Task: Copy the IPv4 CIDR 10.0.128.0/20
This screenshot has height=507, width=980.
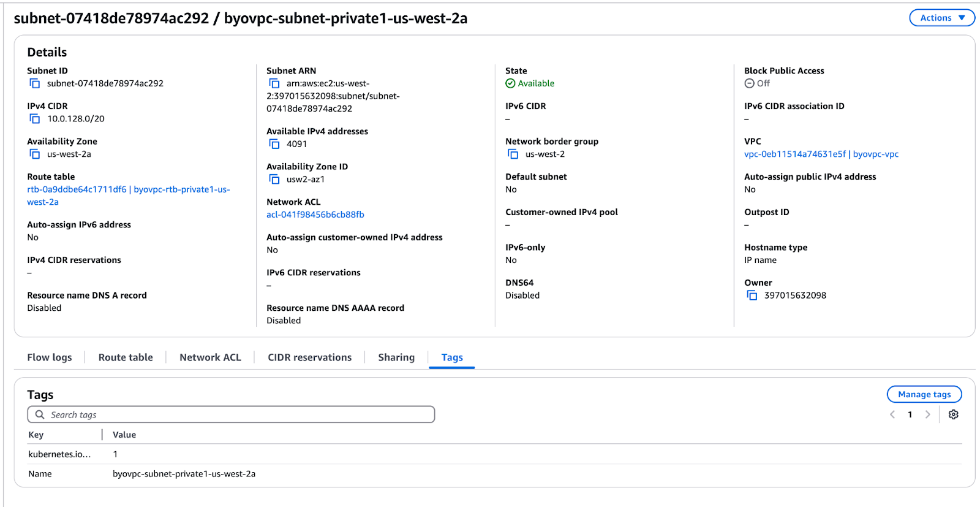Action: [x=34, y=118]
